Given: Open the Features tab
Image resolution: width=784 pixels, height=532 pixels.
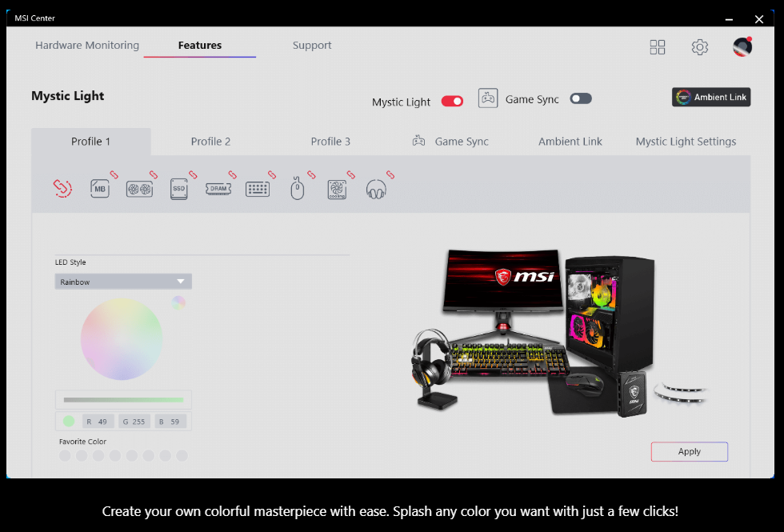Looking at the screenshot, I should click(x=200, y=45).
